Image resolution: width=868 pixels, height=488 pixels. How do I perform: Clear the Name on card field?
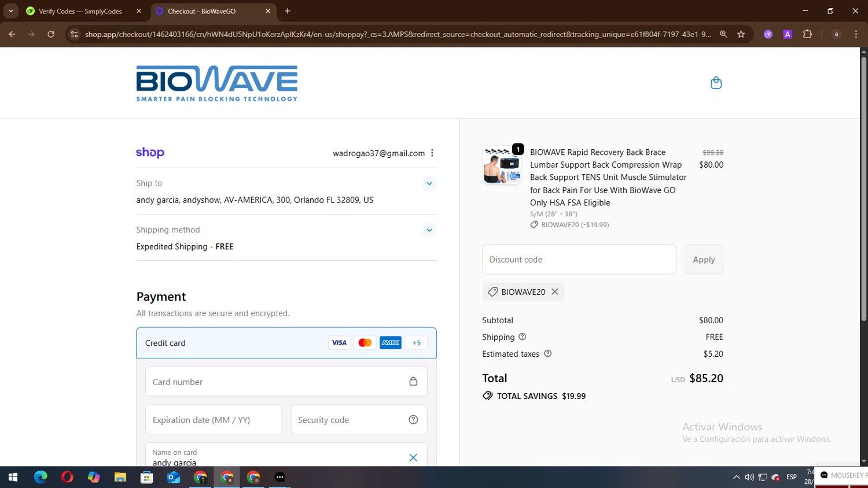pyautogui.click(x=413, y=457)
